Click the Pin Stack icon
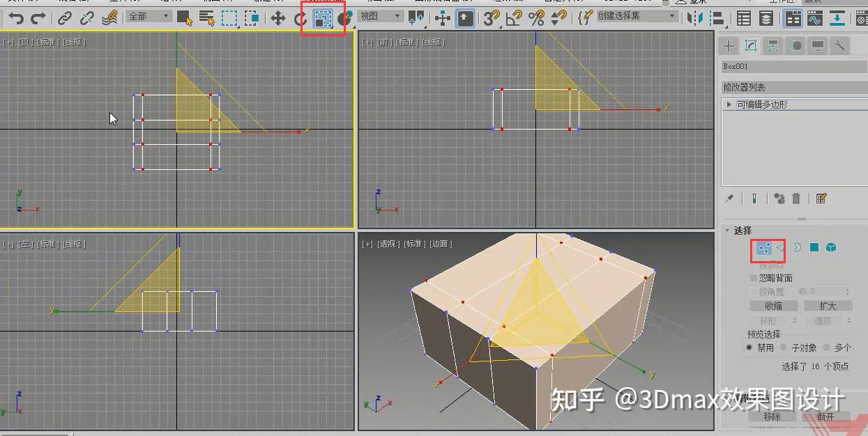Viewport: 868px width, 436px height. [x=729, y=198]
